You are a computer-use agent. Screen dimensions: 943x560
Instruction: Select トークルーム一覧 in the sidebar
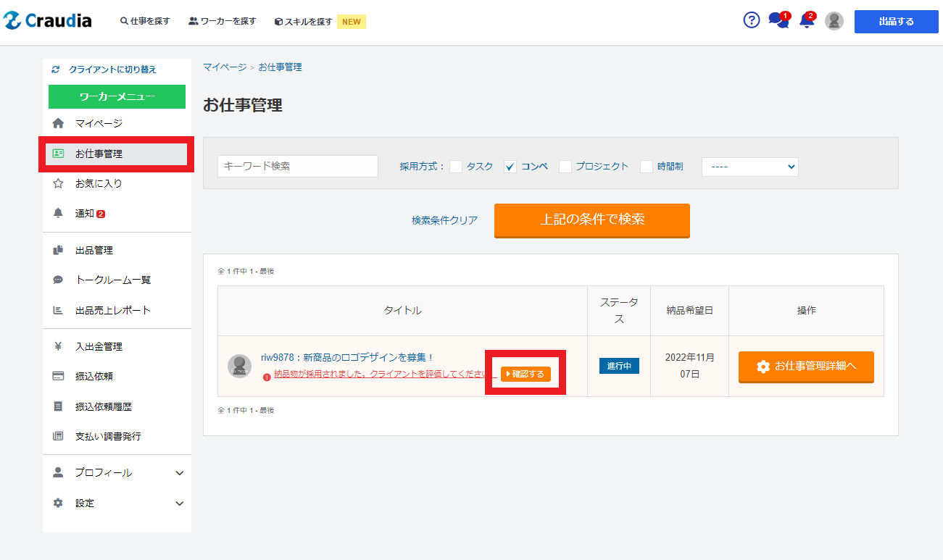pyautogui.click(x=113, y=280)
